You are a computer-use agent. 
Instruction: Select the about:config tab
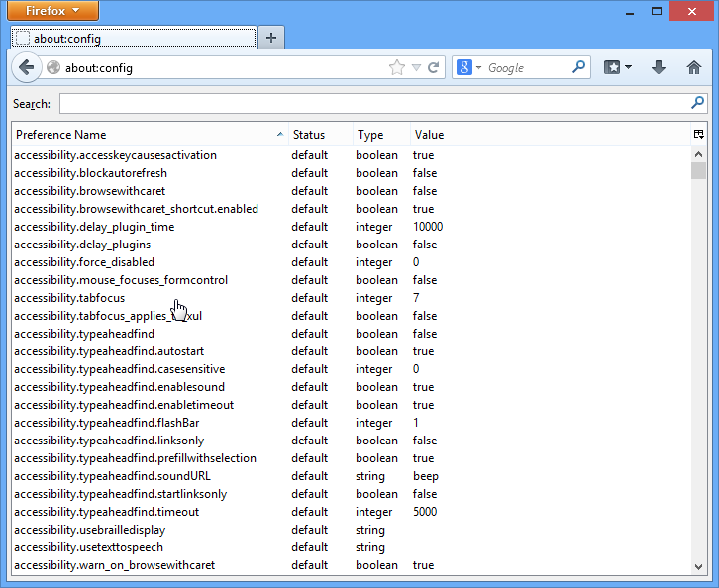click(134, 39)
